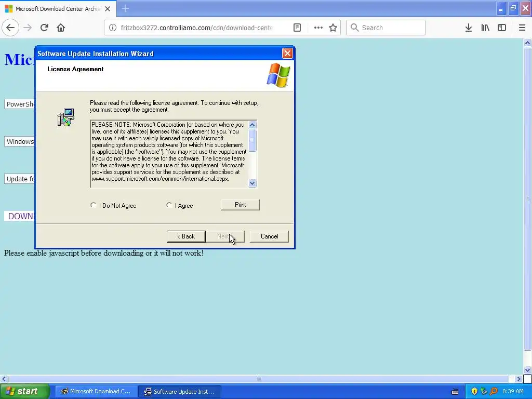The width and height of the screenshot is (532, 399).
Task: Click the security shield tray icon
Action: click(x=474, y=392)
